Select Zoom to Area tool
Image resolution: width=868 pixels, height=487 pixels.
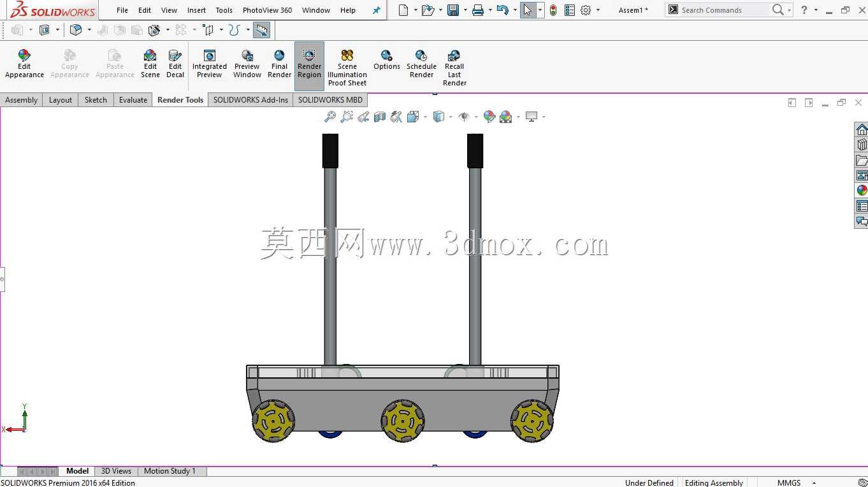347,117
